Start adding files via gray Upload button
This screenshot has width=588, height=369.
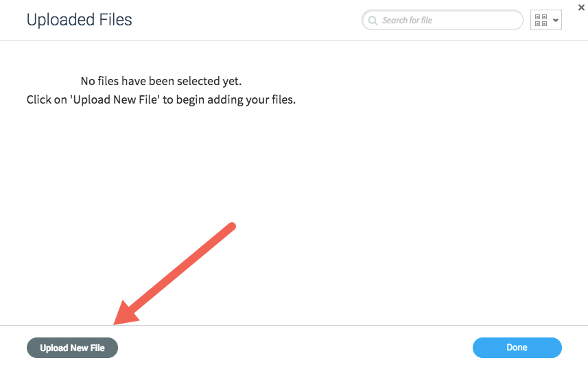point(72,348)
